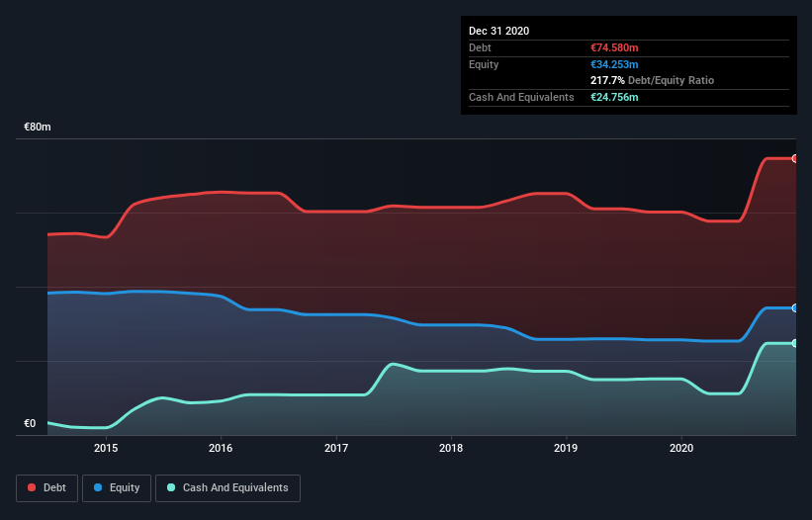Click the €80m y-axis label

(38, 127)
